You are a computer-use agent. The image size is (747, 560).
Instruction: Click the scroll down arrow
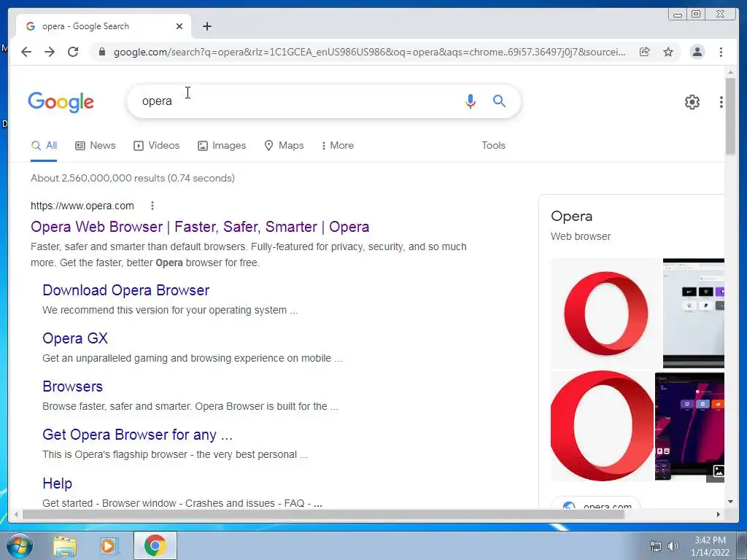[730, 502]
